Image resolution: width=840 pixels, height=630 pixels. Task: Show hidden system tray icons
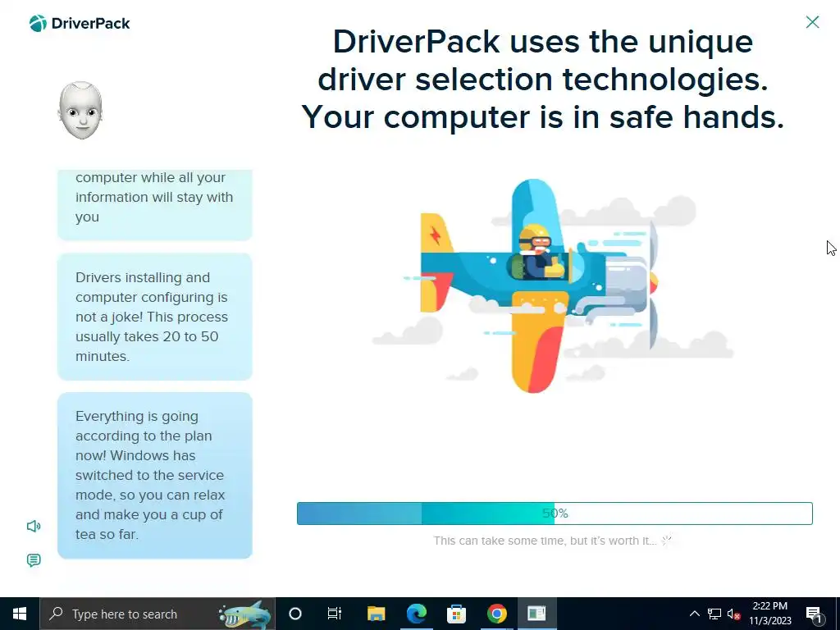[694, 614]
